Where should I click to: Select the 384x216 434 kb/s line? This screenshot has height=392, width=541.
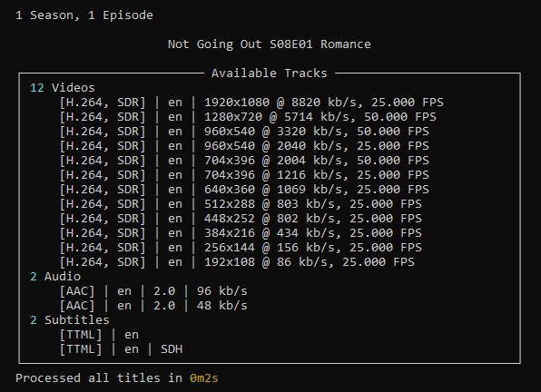pos(241,233)
